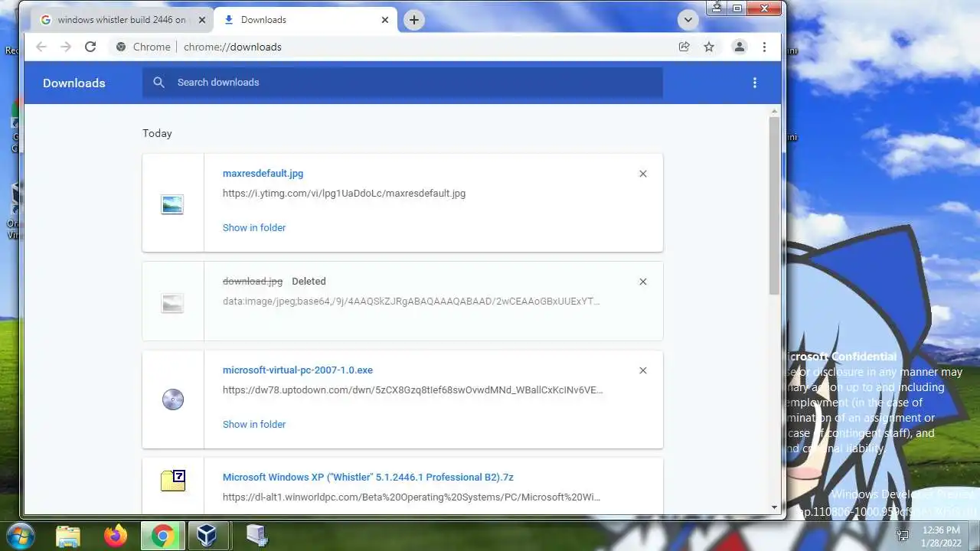Image resolution: width=980 pixels, height=551 pixels.
Task: Show maxresdefault.jpg in folder
Action: 254,227
